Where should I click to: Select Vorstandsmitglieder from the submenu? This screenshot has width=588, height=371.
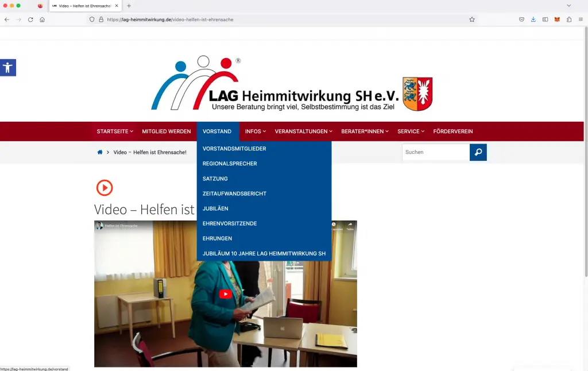tap(234, 149)
